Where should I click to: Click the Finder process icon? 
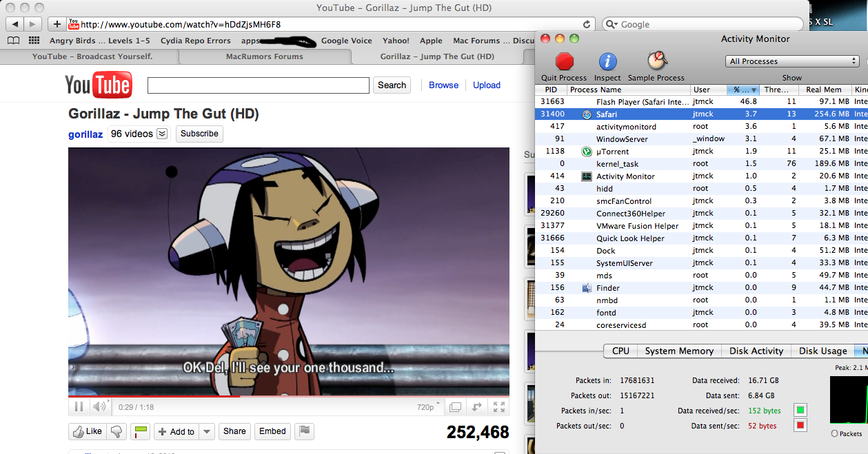tap(587, 288)
